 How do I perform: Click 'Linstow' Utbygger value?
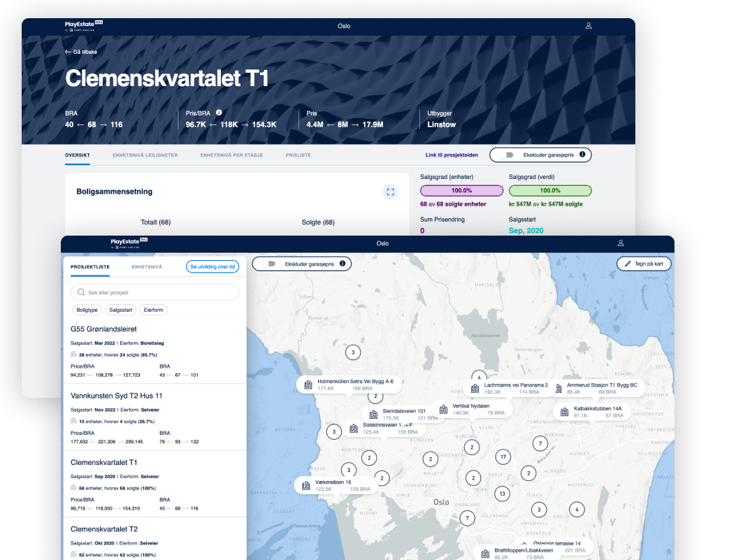(441, 124)
